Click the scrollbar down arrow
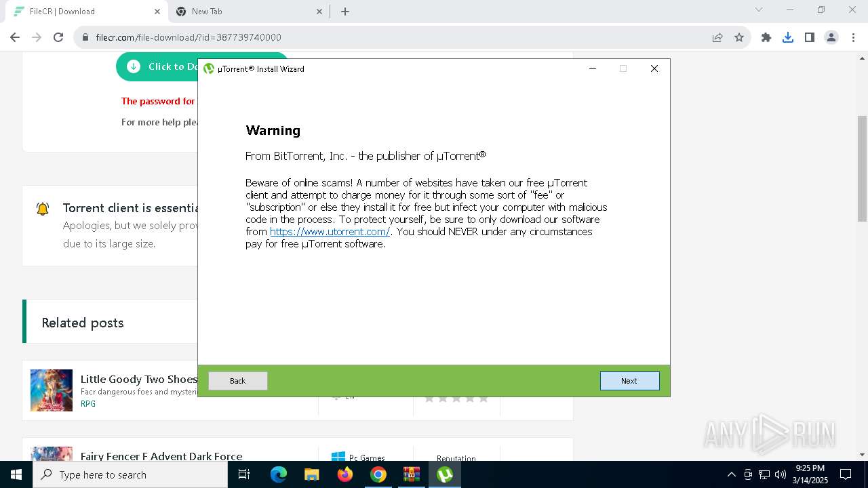Image resolution: width=868 pixels, height=488 pixels. coord(863,455)
